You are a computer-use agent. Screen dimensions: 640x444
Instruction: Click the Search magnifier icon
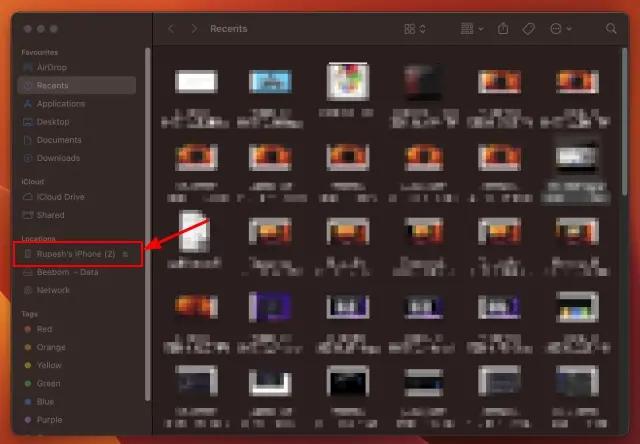[611, 29]
